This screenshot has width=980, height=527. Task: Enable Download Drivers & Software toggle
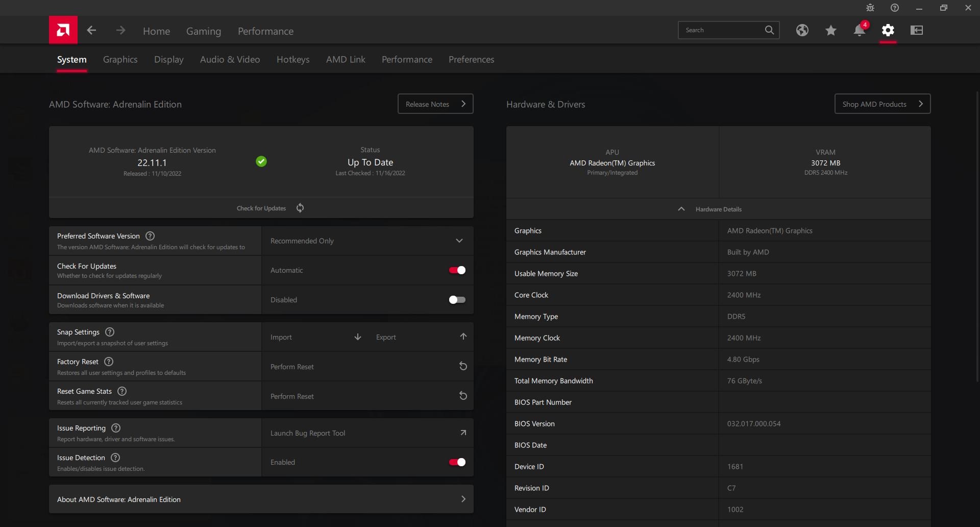(457, 300)
